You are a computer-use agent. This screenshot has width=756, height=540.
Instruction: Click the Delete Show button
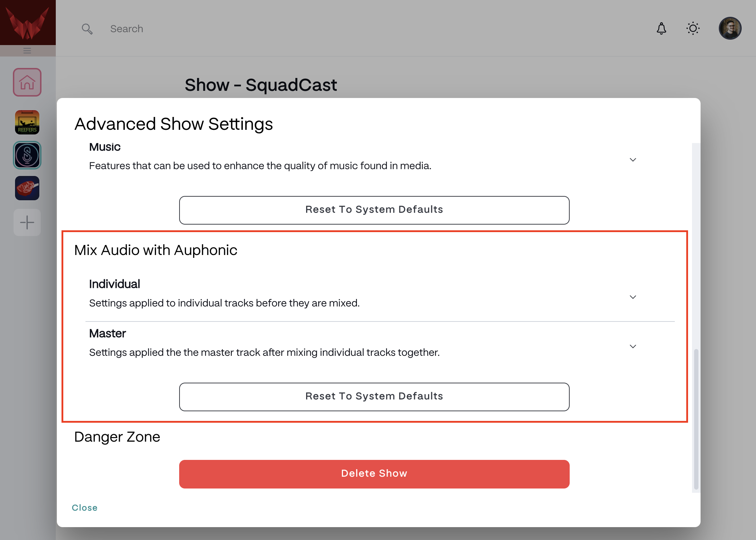374,474
